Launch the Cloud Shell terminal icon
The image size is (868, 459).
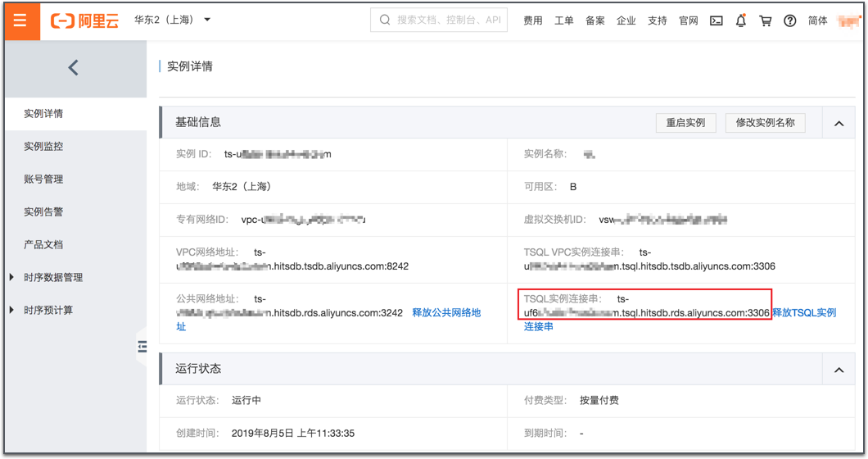(717, 20)
